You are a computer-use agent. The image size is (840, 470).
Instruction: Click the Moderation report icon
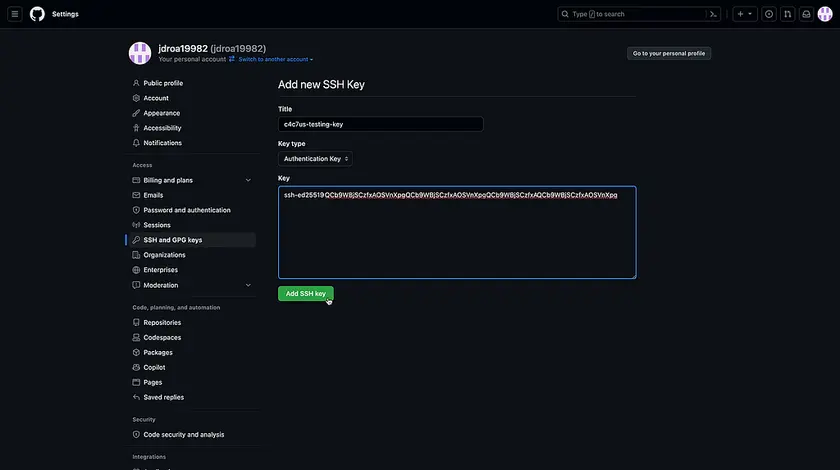tap(136, 285)
